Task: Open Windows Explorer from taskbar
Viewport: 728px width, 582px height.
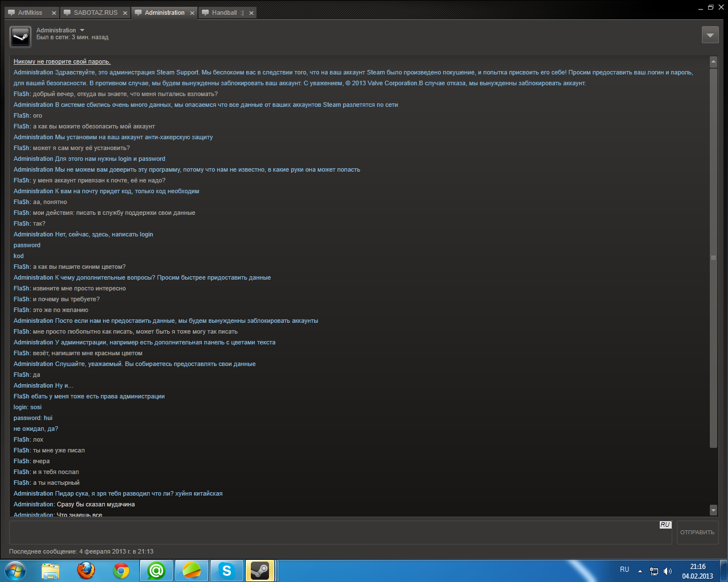Action: [51, 571]
